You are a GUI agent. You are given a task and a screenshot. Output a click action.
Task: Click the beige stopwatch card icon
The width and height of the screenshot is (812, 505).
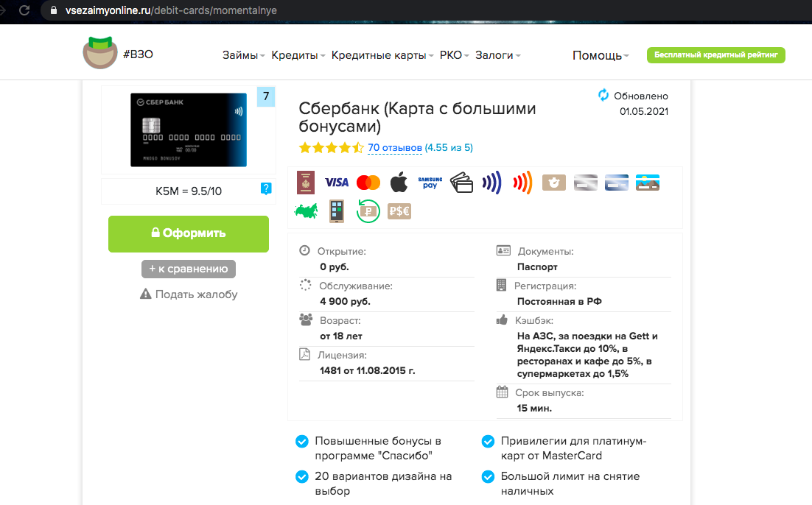click(x=554, y=183)
